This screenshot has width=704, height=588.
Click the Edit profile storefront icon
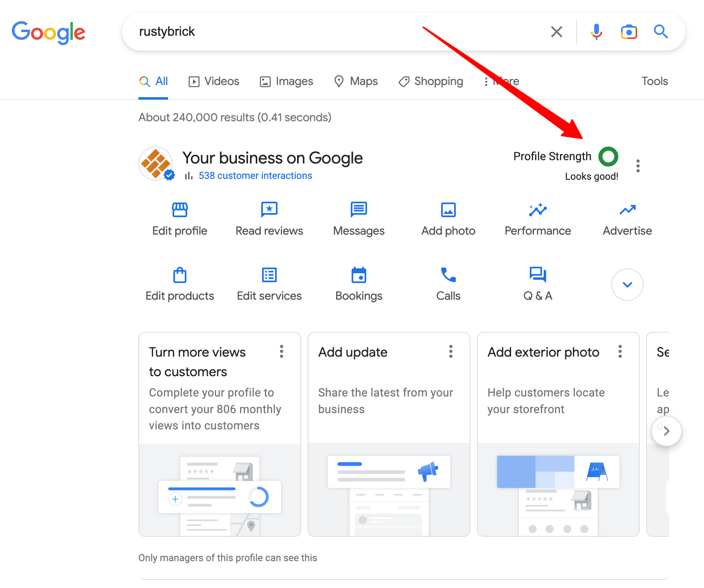(x=179, y=210)
